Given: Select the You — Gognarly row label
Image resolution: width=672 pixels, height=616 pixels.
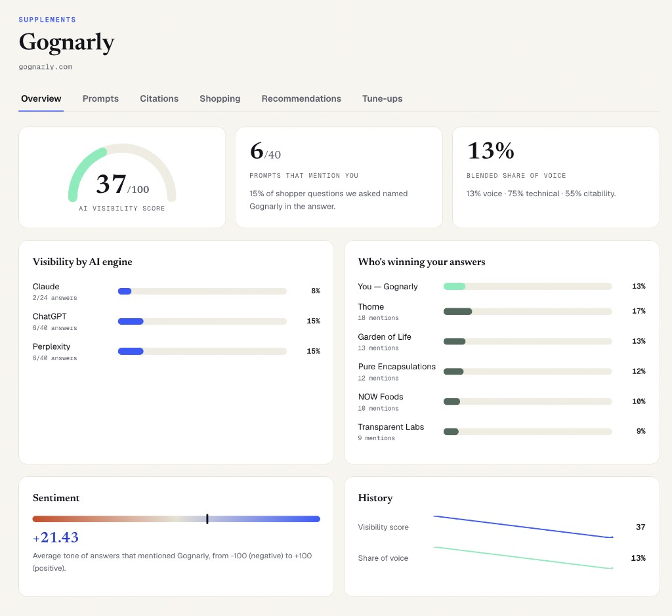Looking at the screenshot, I should coord(388,287).
